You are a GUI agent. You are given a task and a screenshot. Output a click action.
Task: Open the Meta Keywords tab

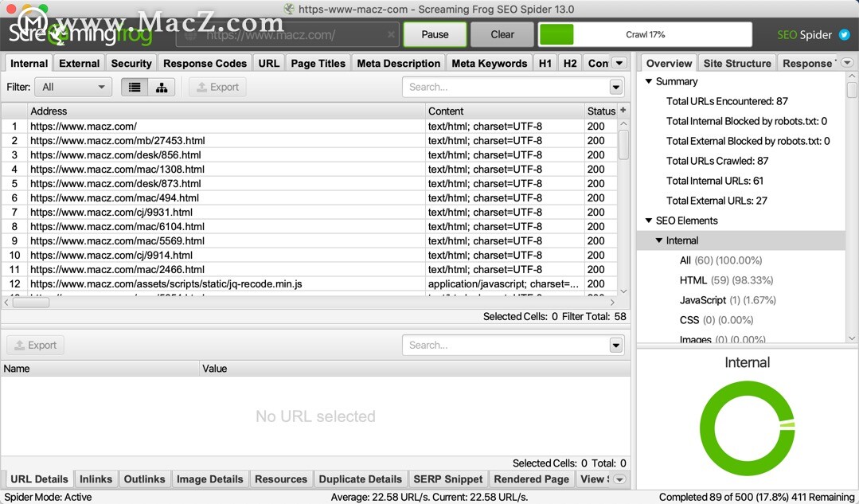coord(490,63)
